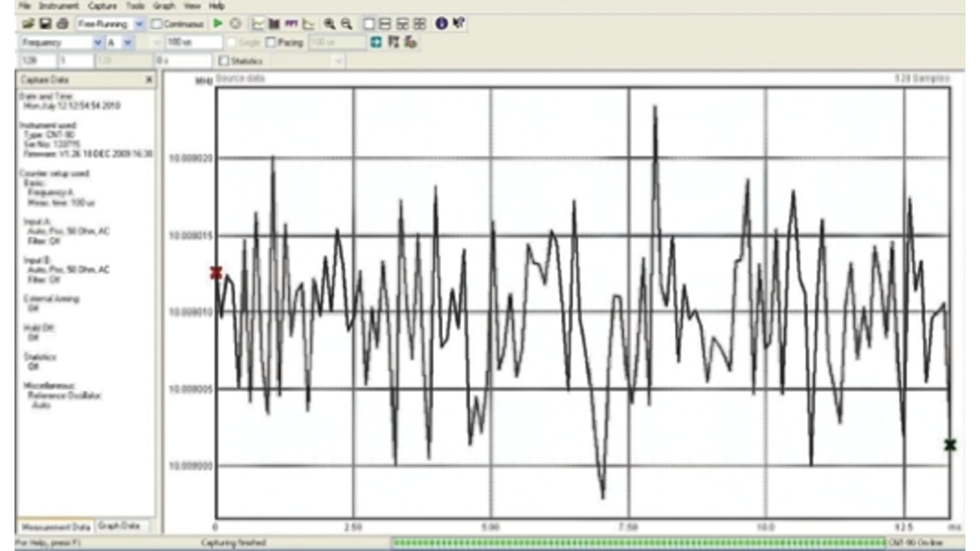Close the Capture Data panel
The image size is (980, 551).
tap(148, 80)
